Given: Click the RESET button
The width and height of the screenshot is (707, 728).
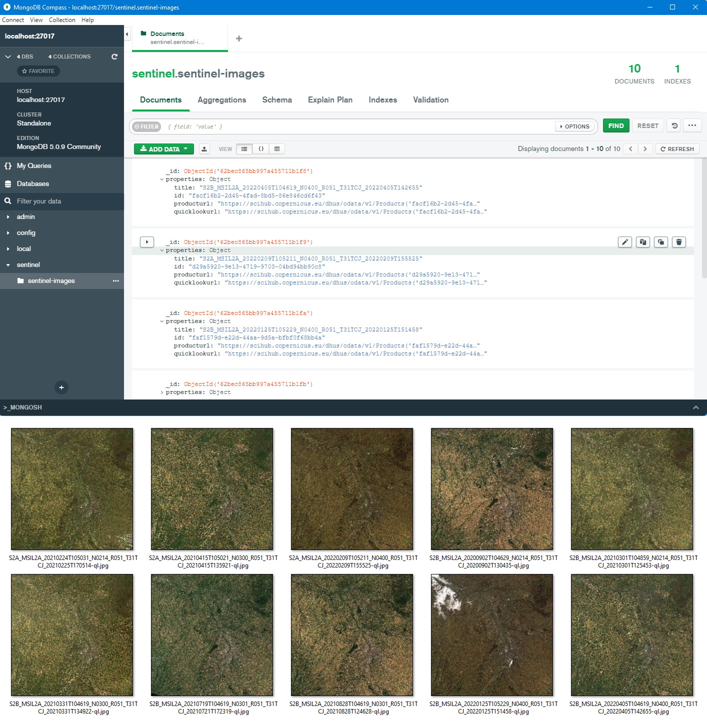Looking at the screenshot, I should (x=648, y=125).
